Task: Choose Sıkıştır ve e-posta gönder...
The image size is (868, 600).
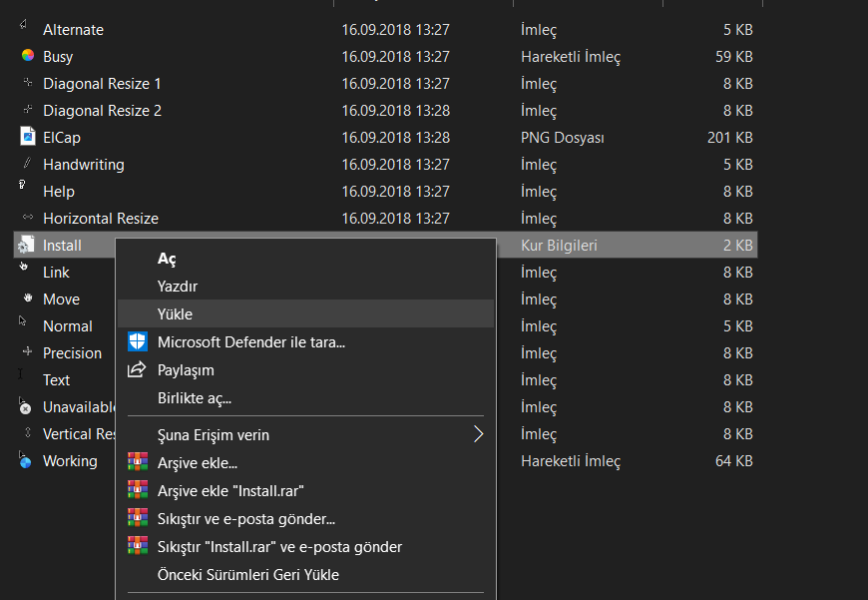Action: pos(246,519)
